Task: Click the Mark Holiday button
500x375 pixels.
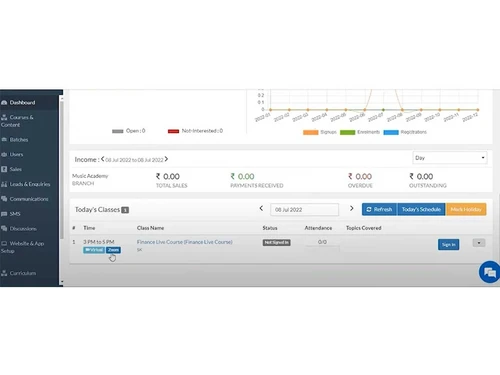Action: click(x=466, y=209)
